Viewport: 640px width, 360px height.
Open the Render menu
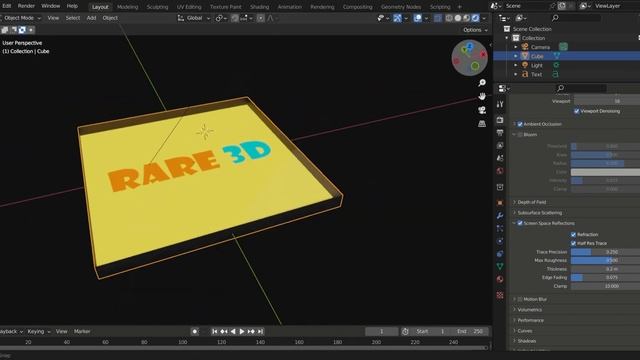[26, 6]
